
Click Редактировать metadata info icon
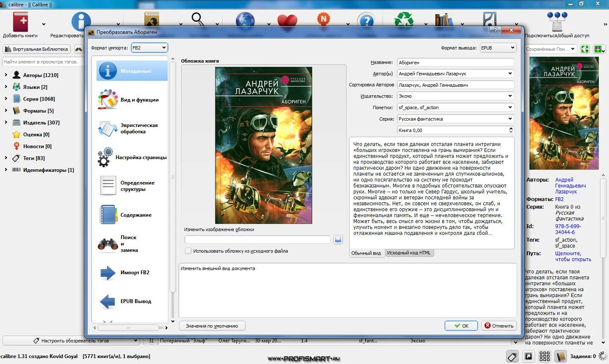pyautogui.click(x=80, y=21)
